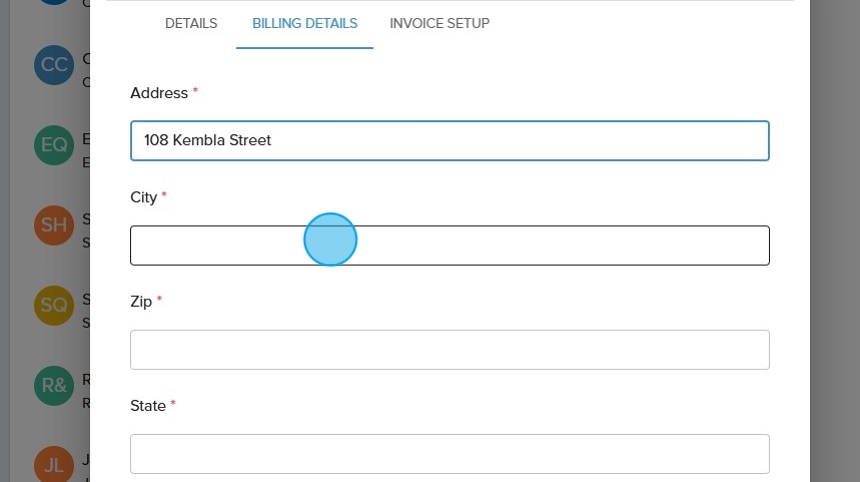Image resolution: width=860 pixels, height=482 pixels.
Task: Switch to the Details tab
Action: point(191,23)
